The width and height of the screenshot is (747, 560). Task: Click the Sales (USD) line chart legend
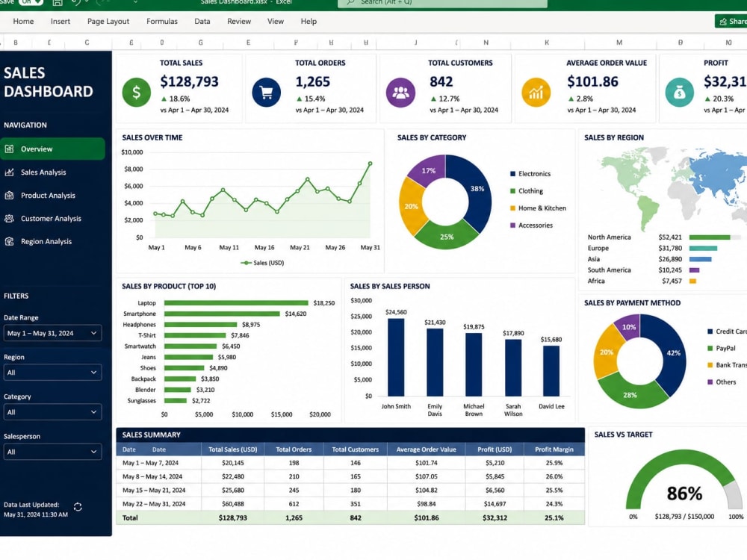(x=262, y=263)
